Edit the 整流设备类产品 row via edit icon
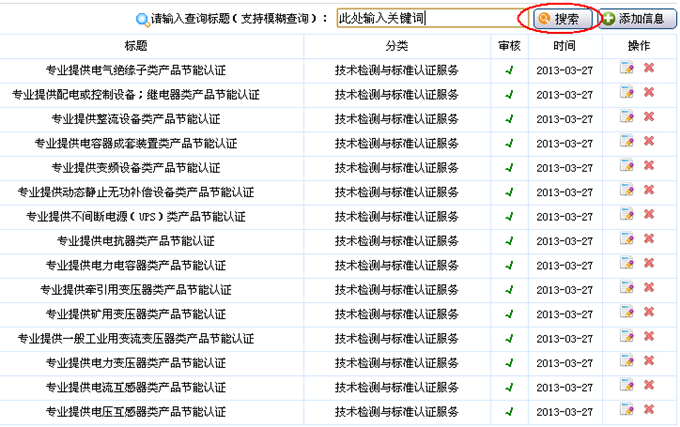 point(627,118)
